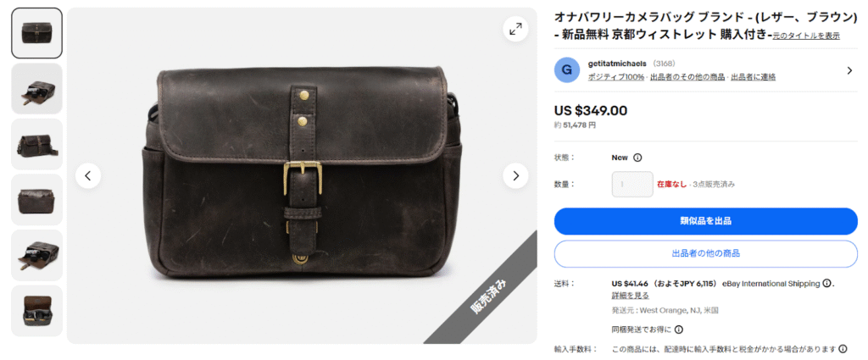Click the 詳細を見る shipping details link

[x=630, y=296]
